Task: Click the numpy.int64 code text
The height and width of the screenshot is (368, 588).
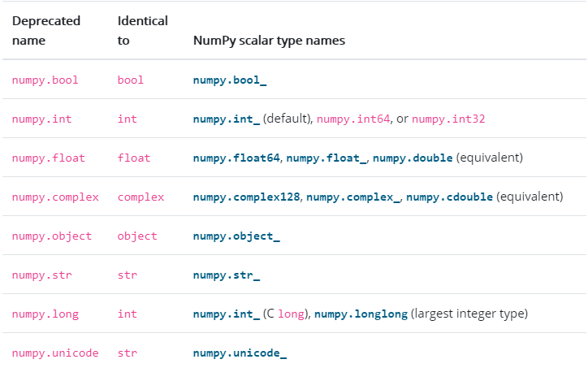Action: pos(353,119)
